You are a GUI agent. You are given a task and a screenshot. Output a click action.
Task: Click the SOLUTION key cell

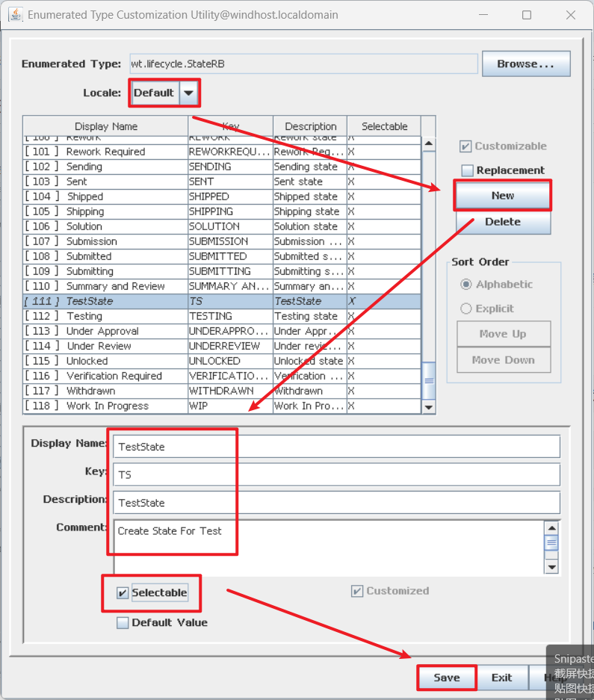[230, 226]
